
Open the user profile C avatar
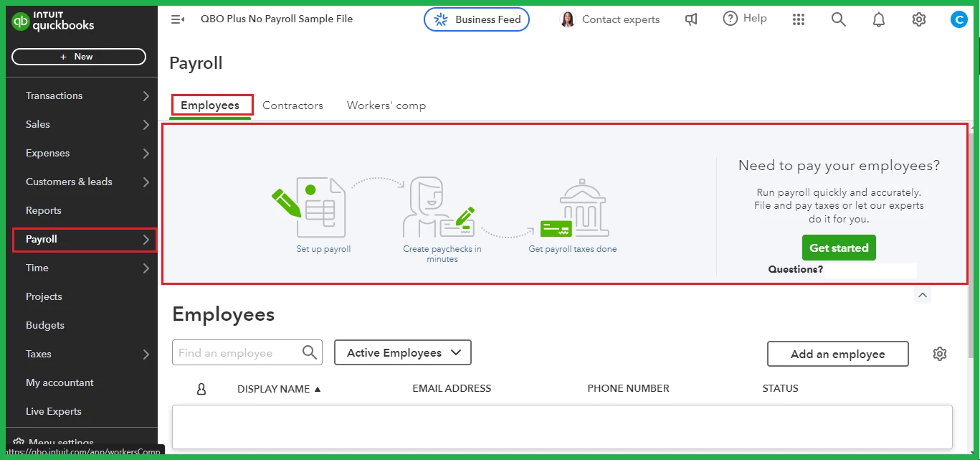click(959, 19)
